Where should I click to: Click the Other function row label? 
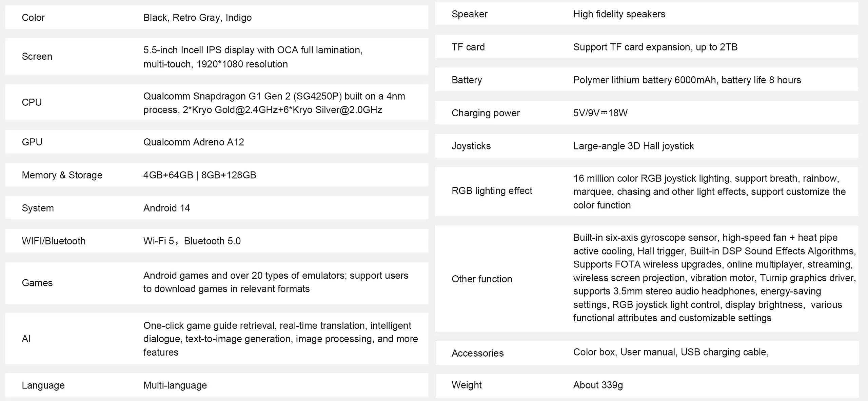(x=481, y=279)
